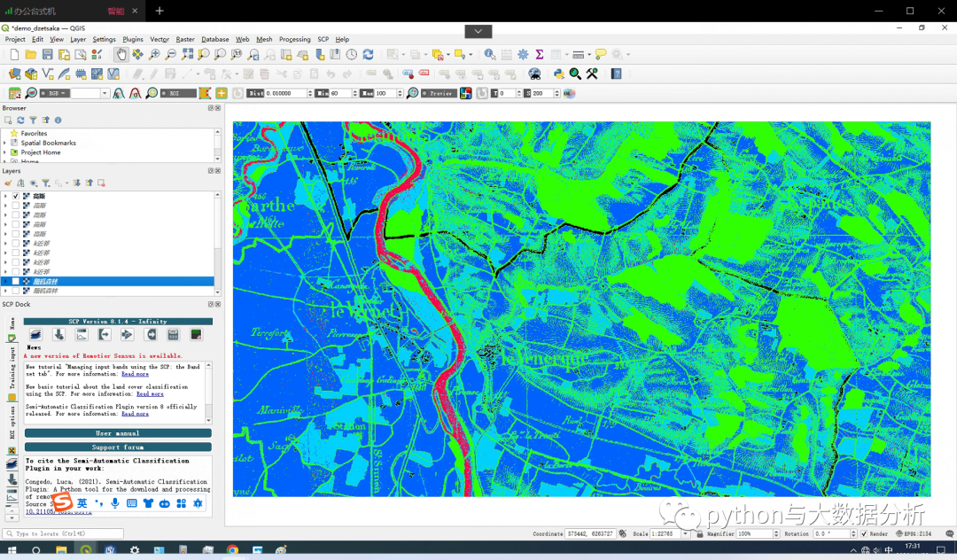Click the Zoom Out magnifier tool

(171, 55)
